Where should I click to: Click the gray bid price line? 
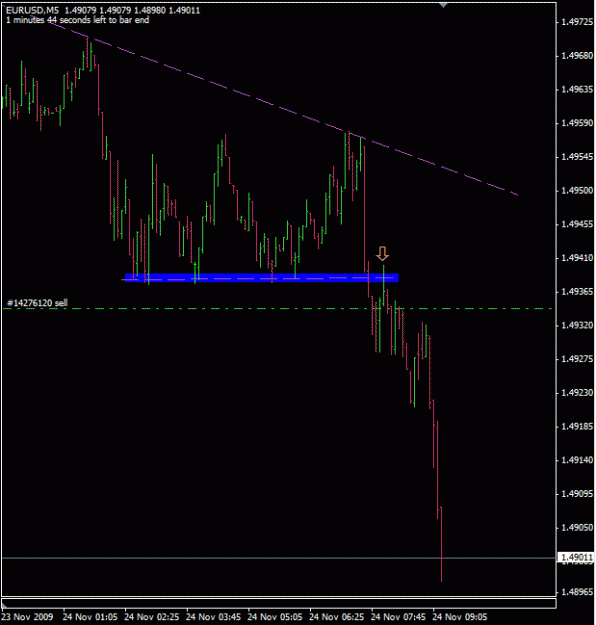[278, 558]
